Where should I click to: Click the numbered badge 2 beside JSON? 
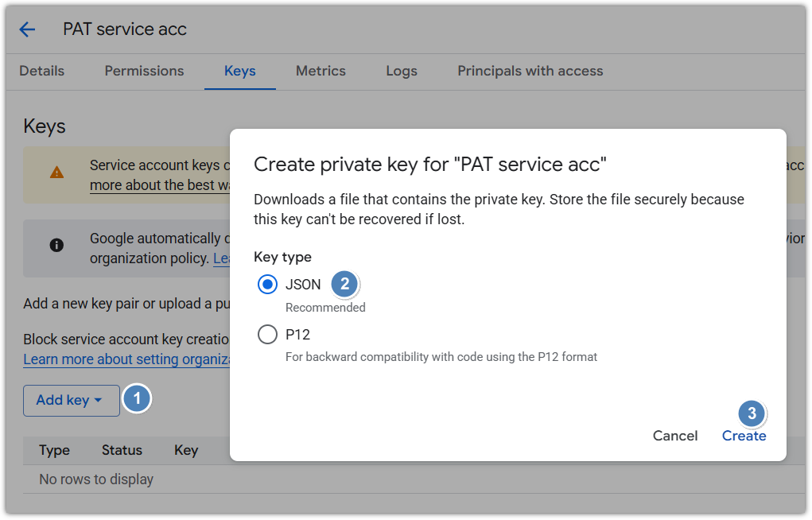pos(344,284)
